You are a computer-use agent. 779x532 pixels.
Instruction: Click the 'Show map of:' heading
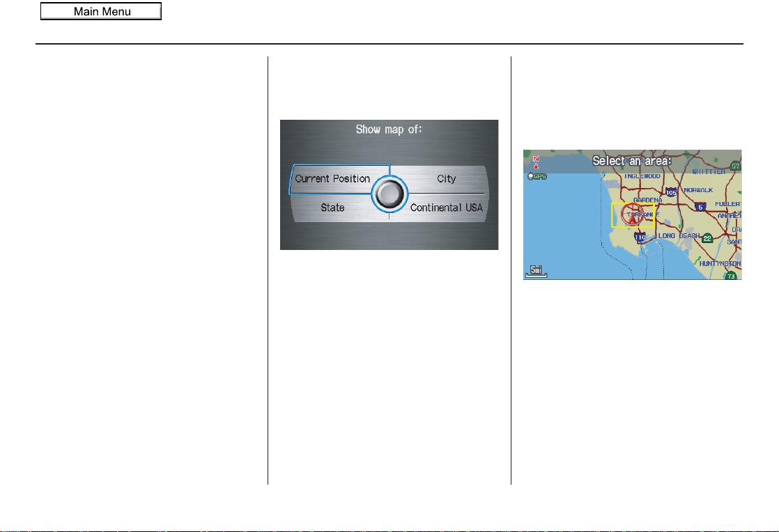coord(389,130)
